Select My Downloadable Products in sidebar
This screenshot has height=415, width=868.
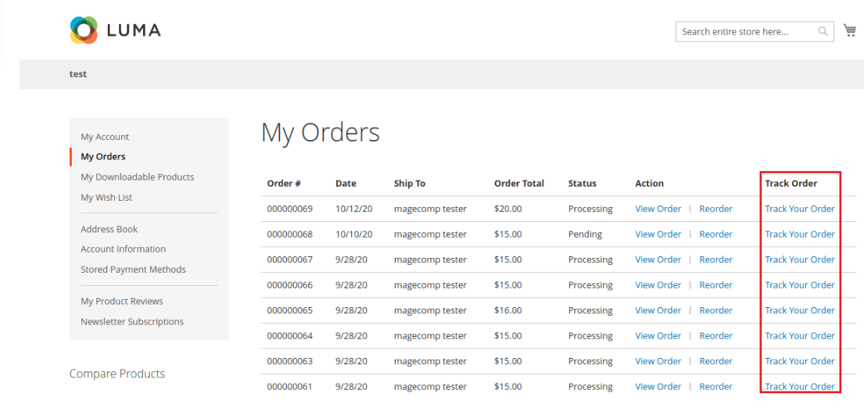[x=137, y=177]
